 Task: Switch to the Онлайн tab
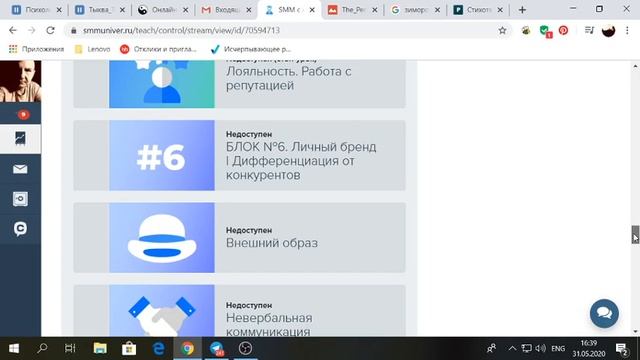[x=162, y=10]
